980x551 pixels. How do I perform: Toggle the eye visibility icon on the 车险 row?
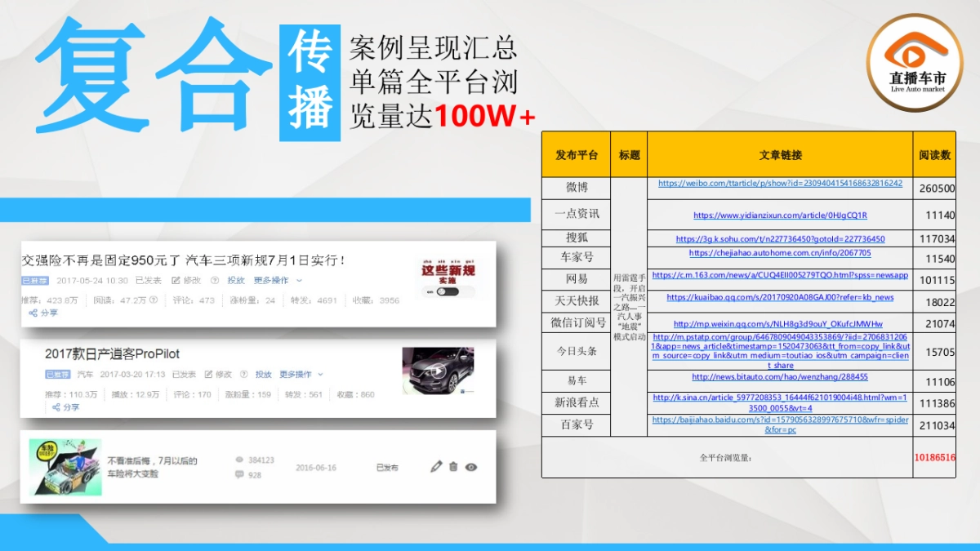coord(471,466)
